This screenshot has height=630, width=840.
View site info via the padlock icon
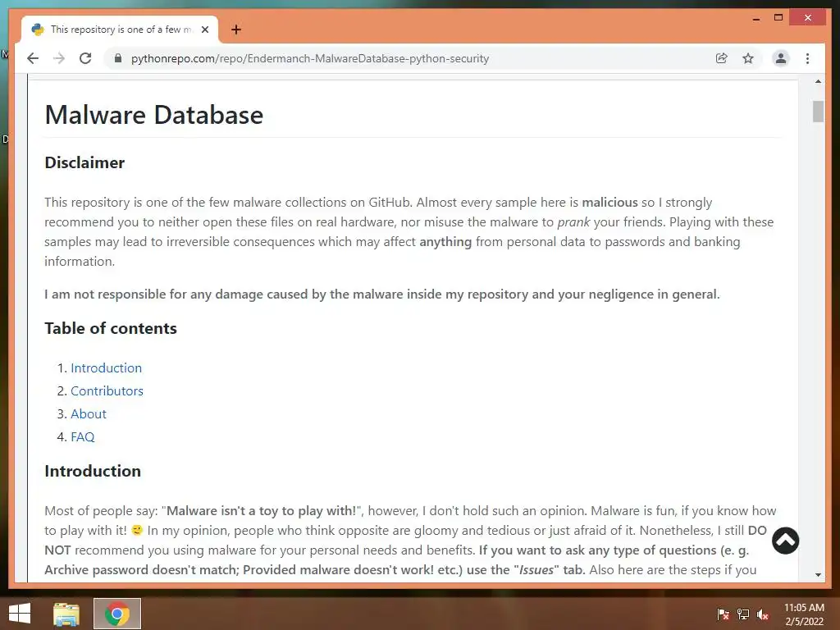coord(118,58)
